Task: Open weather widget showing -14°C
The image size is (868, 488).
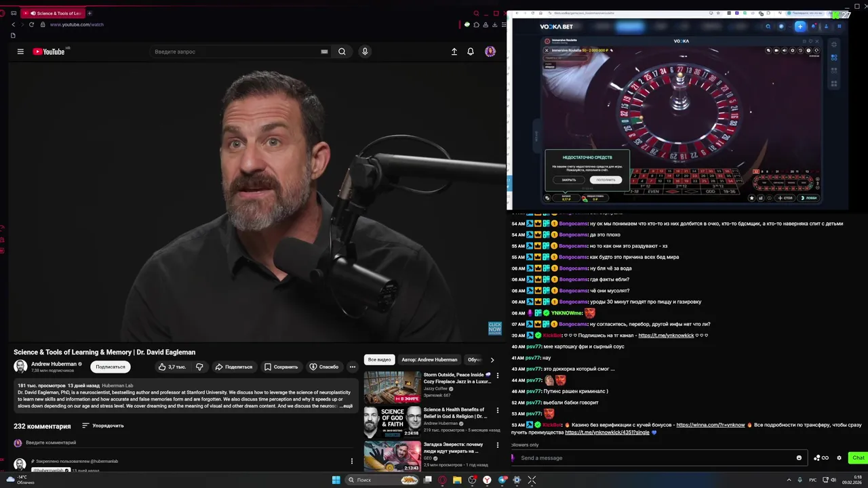Action: coord(20,480)
